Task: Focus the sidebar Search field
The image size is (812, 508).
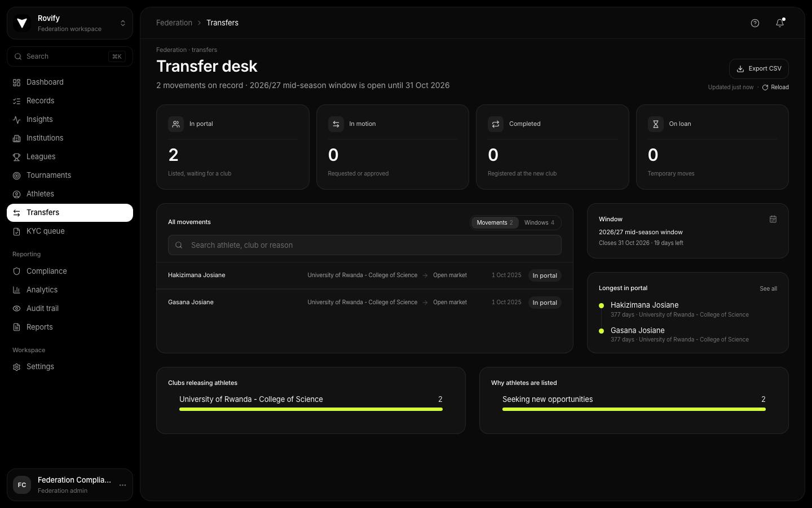Action: tap(70, 56)
